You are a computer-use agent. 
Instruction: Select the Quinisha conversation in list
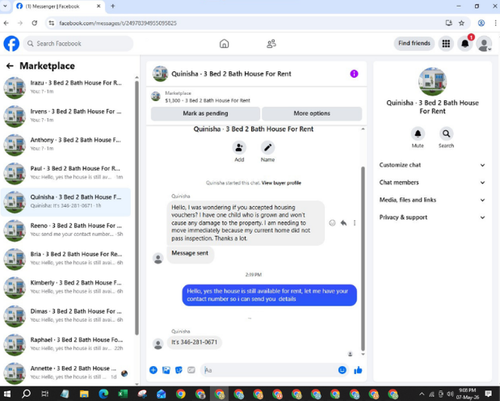(66, 202)
